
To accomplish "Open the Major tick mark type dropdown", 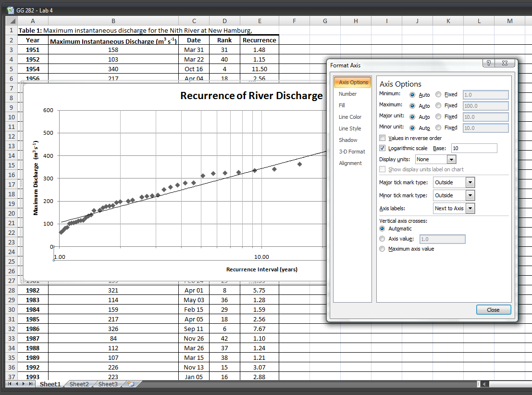I will click(470, 182).
